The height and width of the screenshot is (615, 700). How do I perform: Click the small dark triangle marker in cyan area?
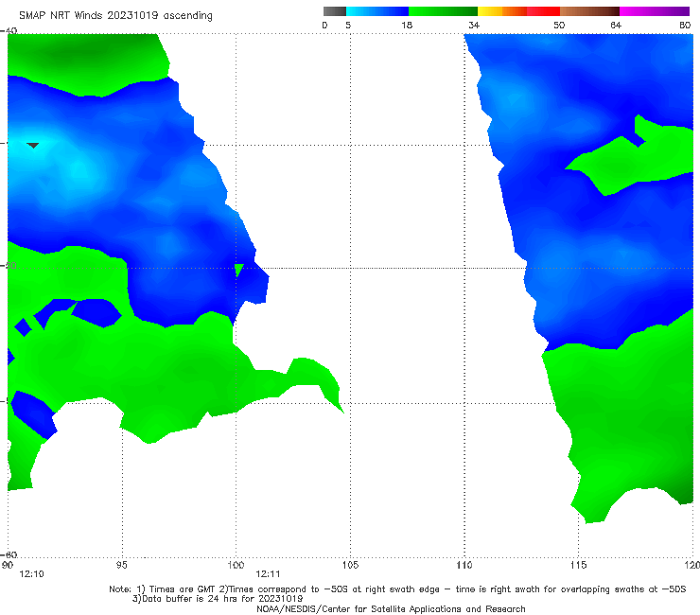(x=33, y=145)
